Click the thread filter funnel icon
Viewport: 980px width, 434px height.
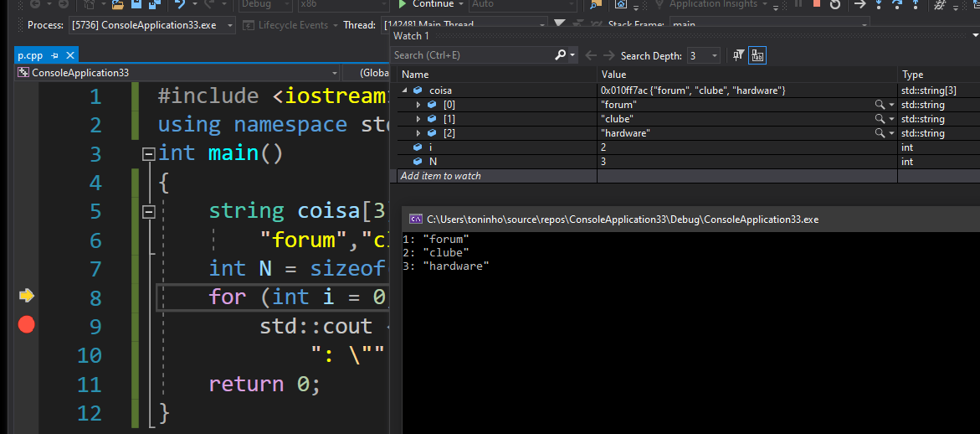coord(559,23)
